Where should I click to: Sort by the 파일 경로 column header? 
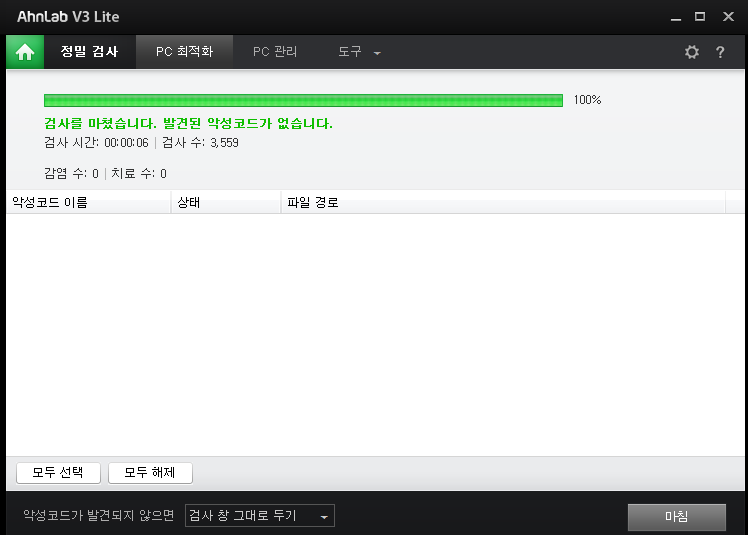(503, 202)
